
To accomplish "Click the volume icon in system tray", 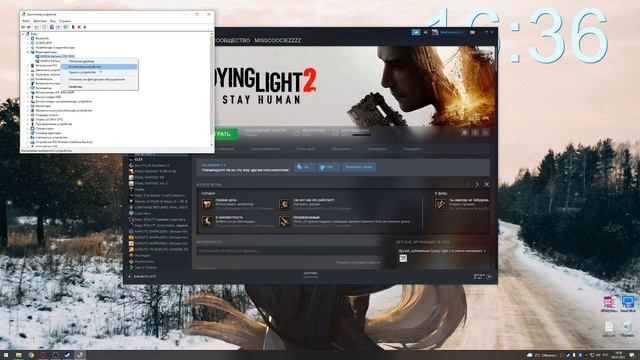I will click(x=599, y=355).
